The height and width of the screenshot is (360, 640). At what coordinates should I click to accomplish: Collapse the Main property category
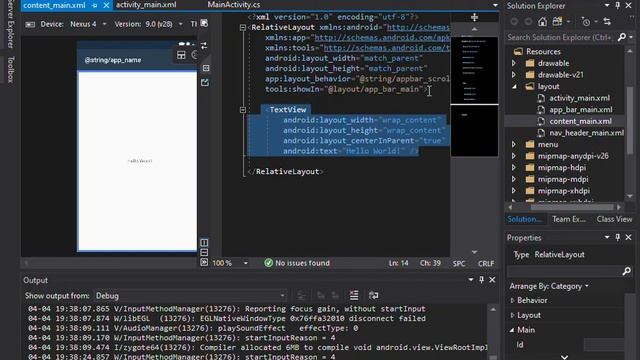512,330
